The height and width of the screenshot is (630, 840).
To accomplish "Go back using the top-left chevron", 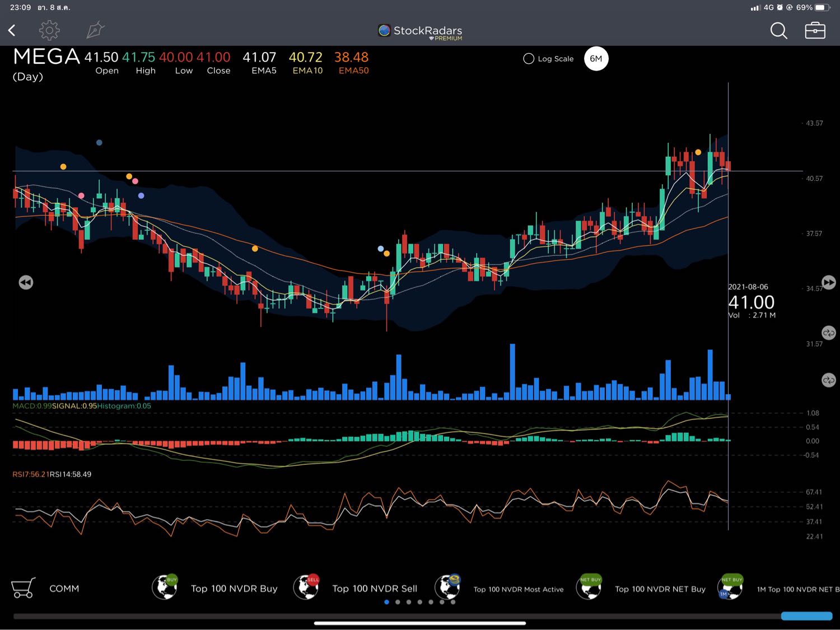I will 12,30.
